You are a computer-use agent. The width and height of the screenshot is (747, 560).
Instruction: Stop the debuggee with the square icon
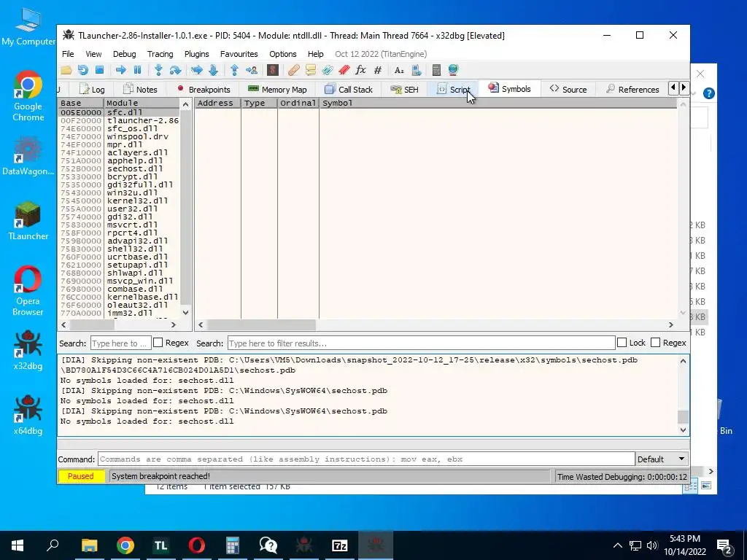tap(99, 71)
